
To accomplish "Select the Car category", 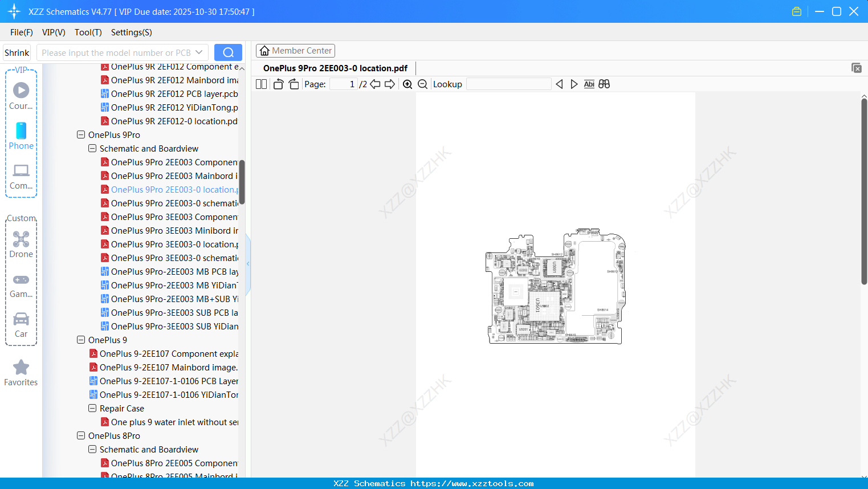I will point(21,325).
